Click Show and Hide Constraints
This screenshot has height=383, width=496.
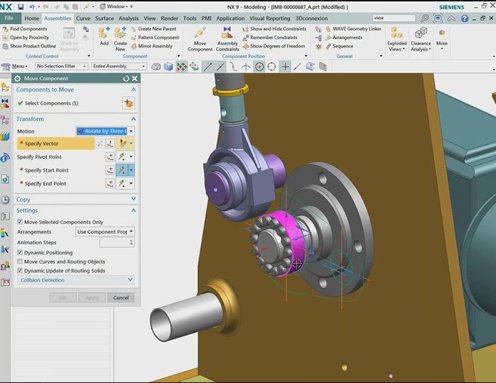[x=275, y=29]
